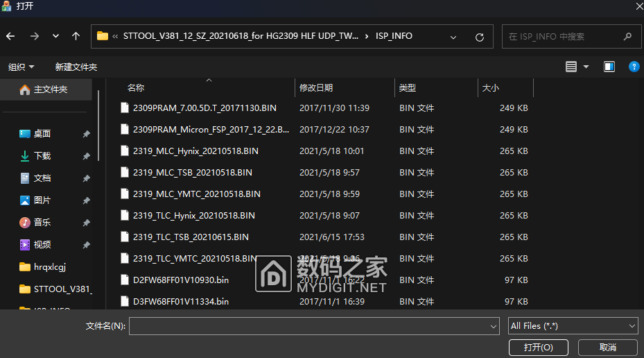Select file 2309PRAM_Micron_FSP_2017_12_22.B...
This screenshot has height=358, width=644.
[211, 130]
